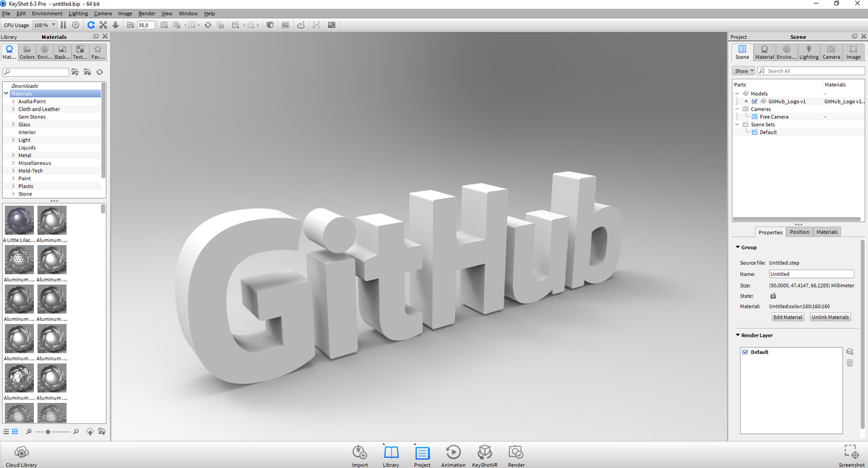The image size is (868, 468).
Task: Open the Import tool at the bottom
Action: click(359, 454)
